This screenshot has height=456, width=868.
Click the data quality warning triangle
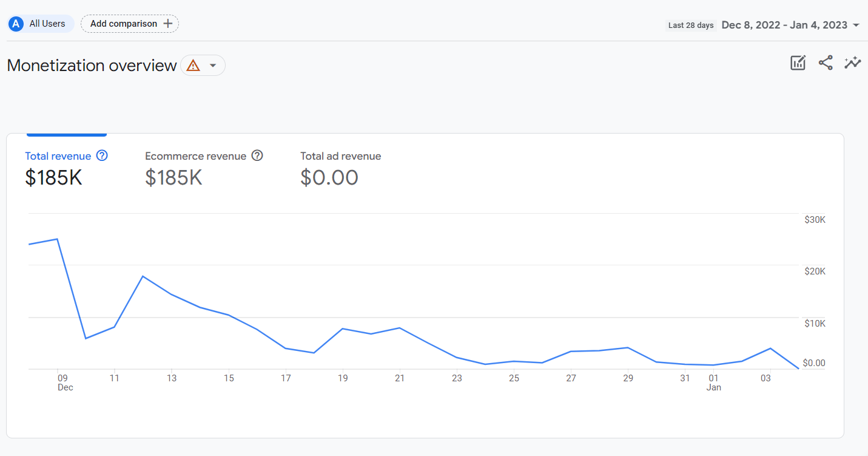pyautogui.click(x=193, y=65)
